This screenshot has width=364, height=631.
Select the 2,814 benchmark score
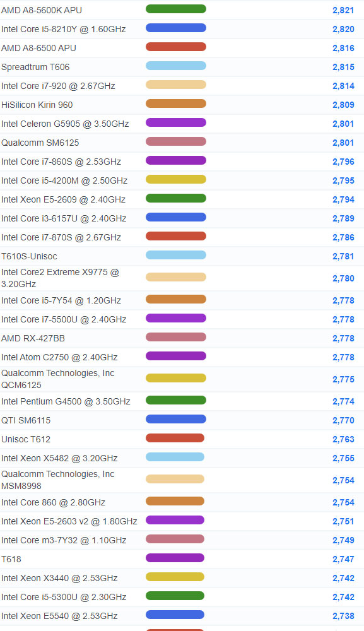tap(343, 86)
